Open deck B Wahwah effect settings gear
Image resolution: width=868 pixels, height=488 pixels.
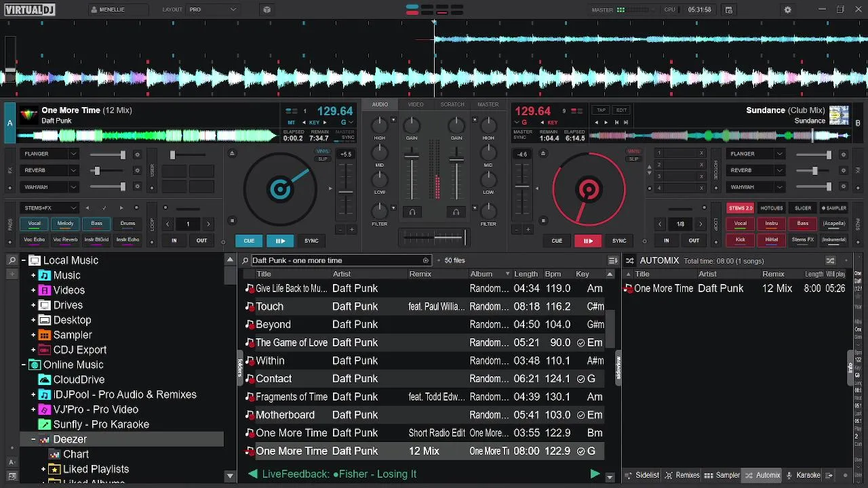pyautogui.click(x=843, y=187)
